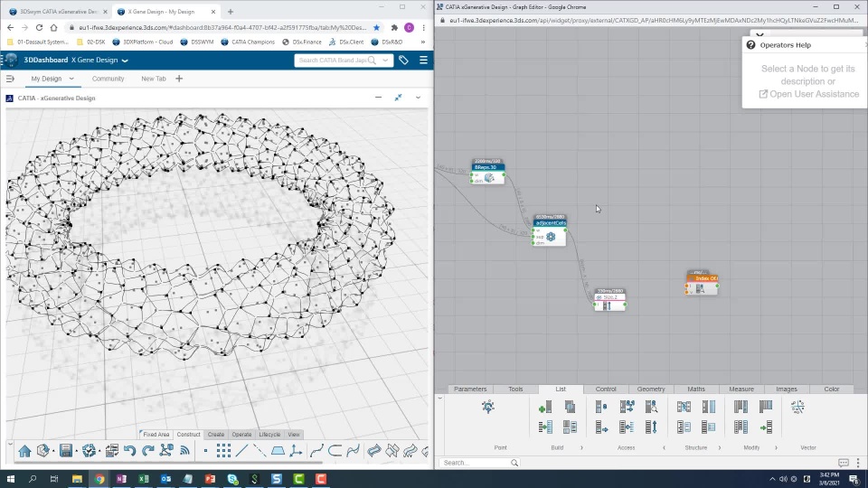
Task: Click the vertical double-arrow list operator in Access
Action: pyautogui.click(x=651, y=427)
